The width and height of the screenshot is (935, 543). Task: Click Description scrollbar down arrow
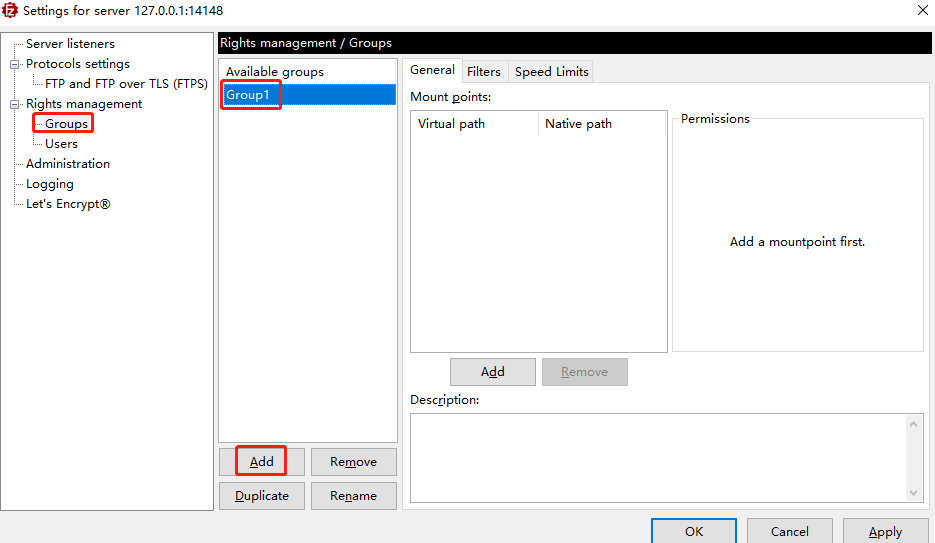pos(914,493)
